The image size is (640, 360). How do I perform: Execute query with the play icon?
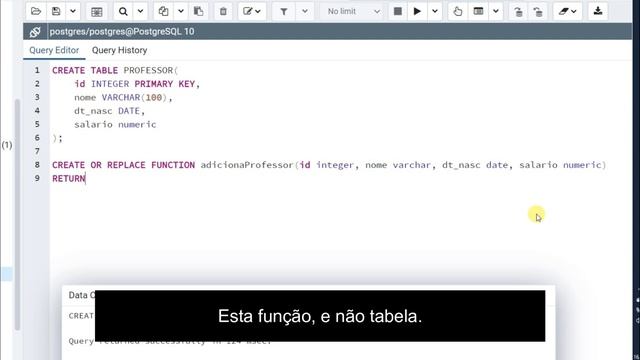pos(417,11)
